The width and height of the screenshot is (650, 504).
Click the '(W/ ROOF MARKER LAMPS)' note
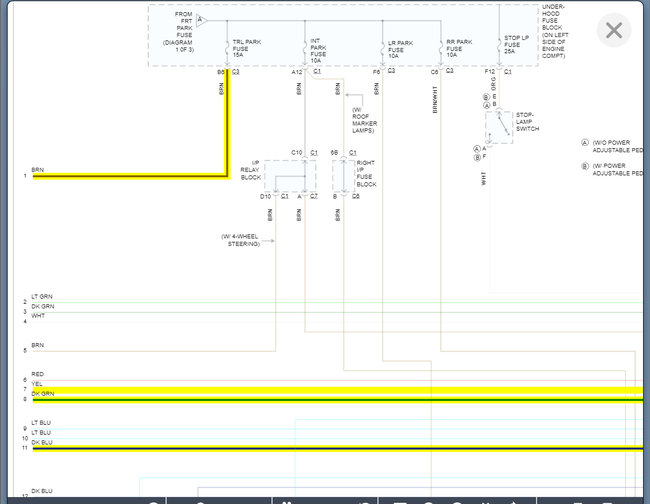click(x=364, y=120)
